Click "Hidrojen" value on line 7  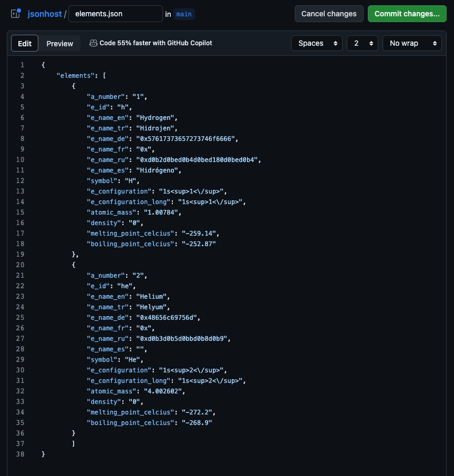point(155,128)
